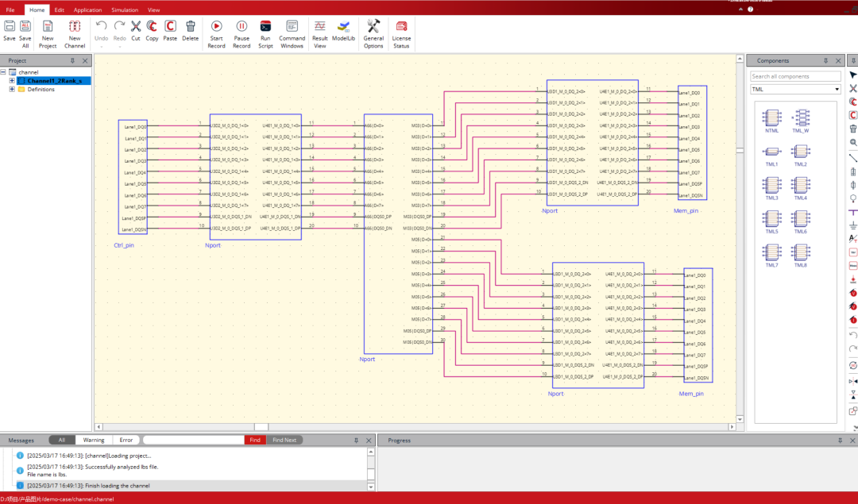Click the Messages find text field
Screen dimensions: 858x504
193,440
